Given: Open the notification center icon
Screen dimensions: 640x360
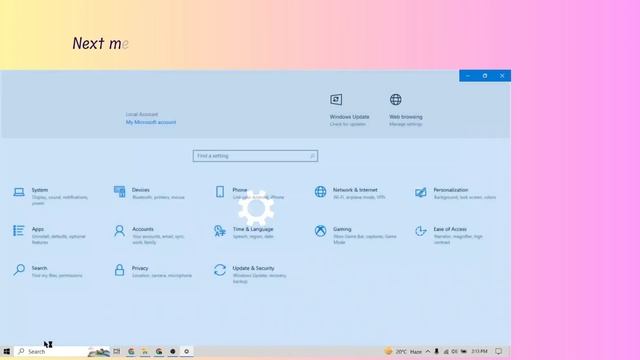Looking at the screenshot, I should coord(498,351).
